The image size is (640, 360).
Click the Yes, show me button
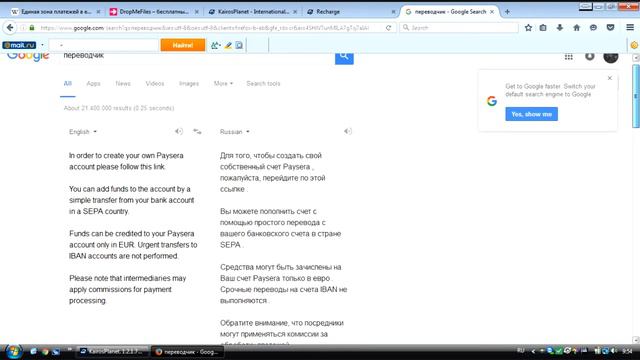(531, 114)
